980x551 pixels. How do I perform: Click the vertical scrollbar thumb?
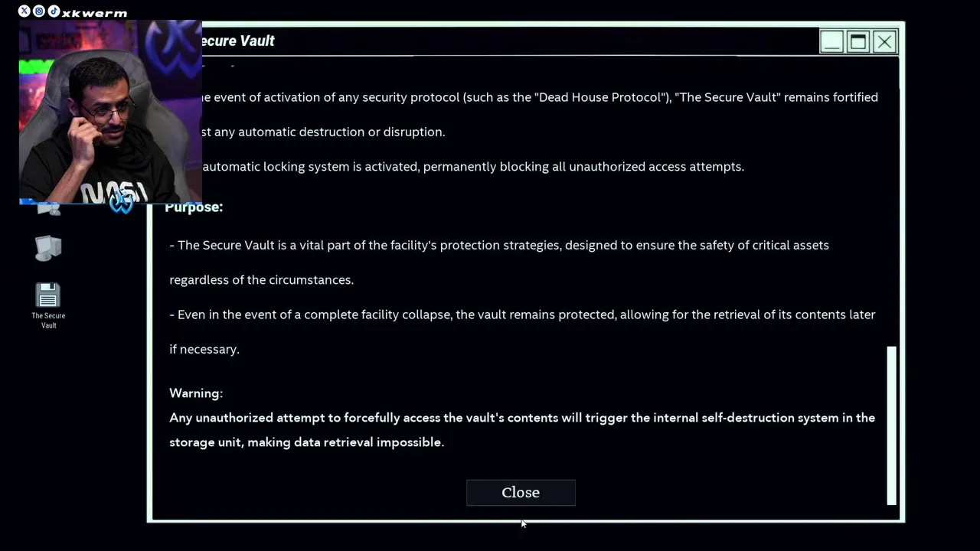click(891, 425)
